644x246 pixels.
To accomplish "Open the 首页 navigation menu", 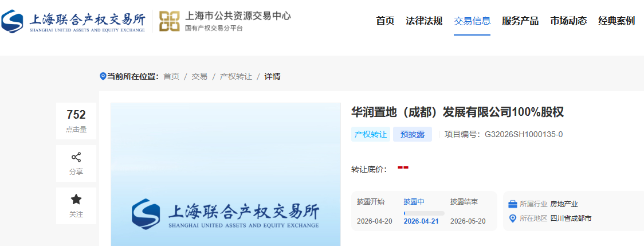I will [385, 21].
